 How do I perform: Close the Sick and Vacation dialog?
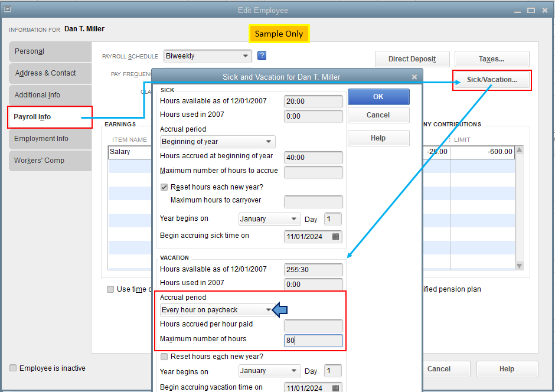pyautogui.click(x=414, y=77)
